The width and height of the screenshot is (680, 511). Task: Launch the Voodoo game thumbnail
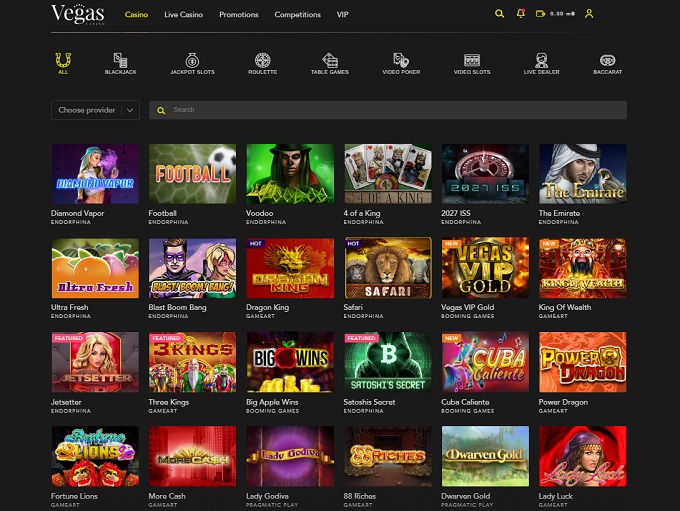coord(290,174)
